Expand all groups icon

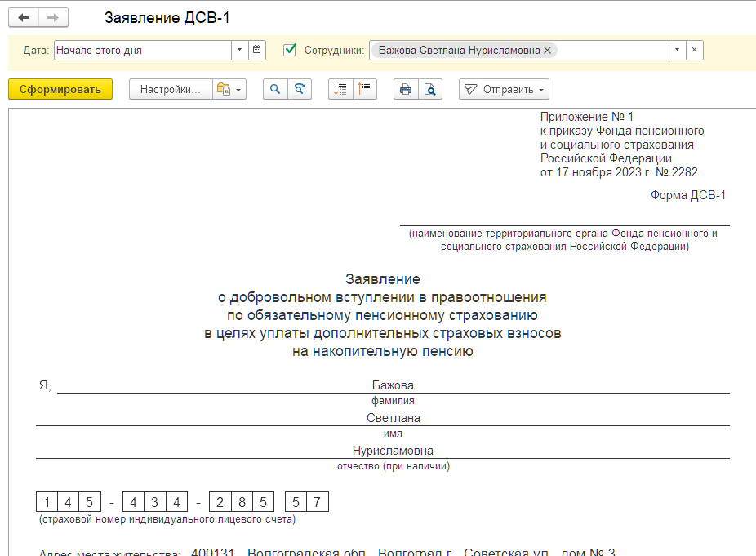pos(340,89)
